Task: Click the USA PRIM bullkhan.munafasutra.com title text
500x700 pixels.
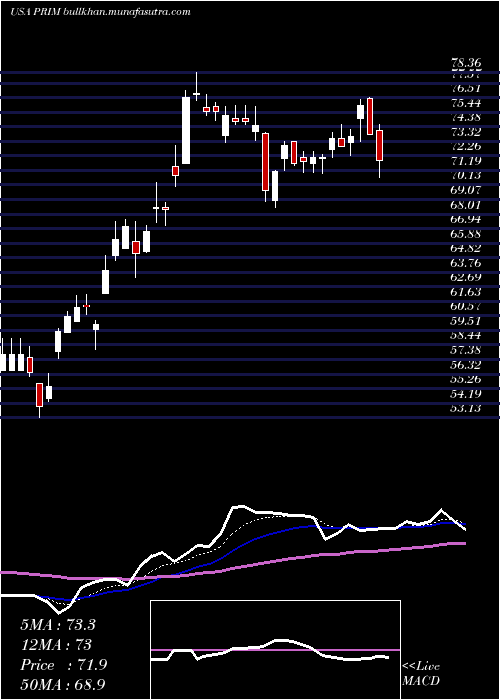Action: click(x=100, y=12)
